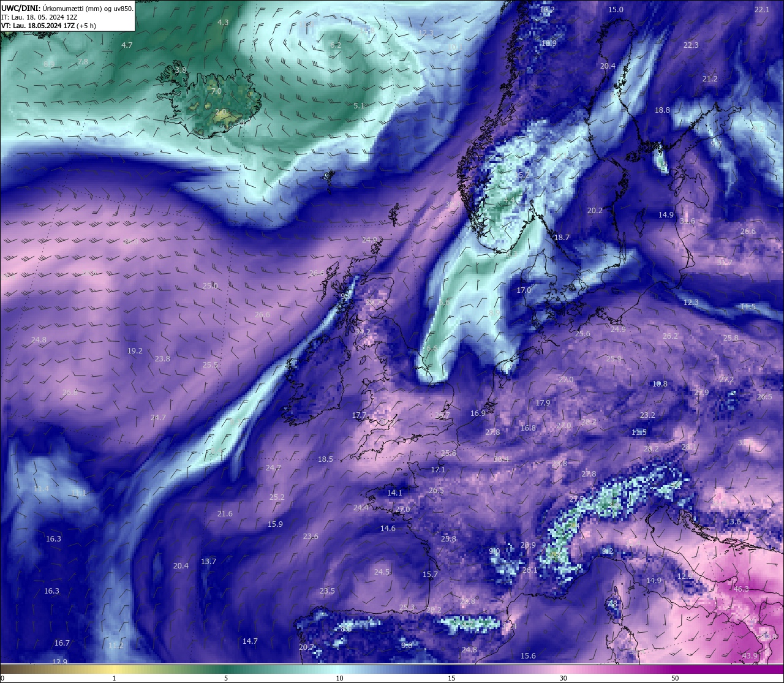Click the 13.6 value label
The width and height of the screenshot is (784, 683).
point(733,522)
